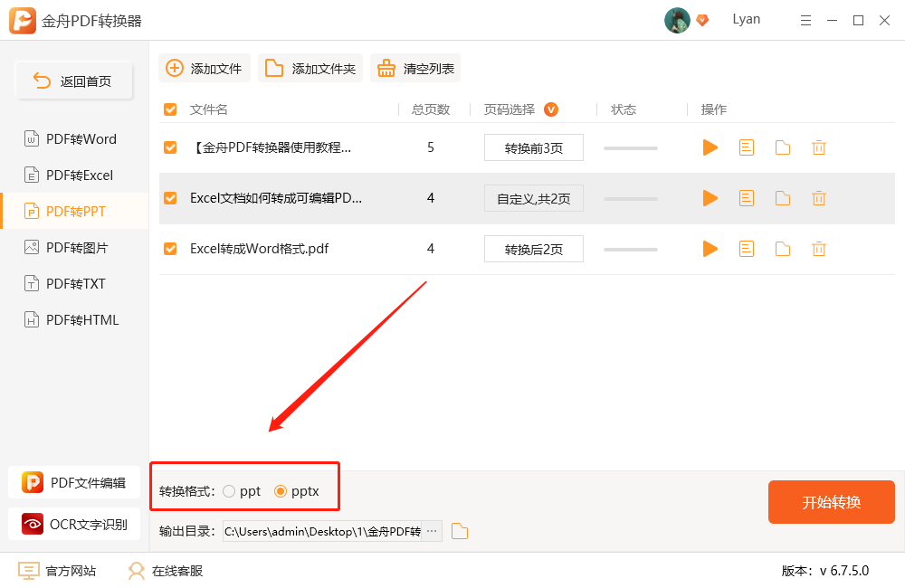Open document view icon in Excel转成Word格式.pdf row
Screen dimensions: 905x588
coord(747,250)
